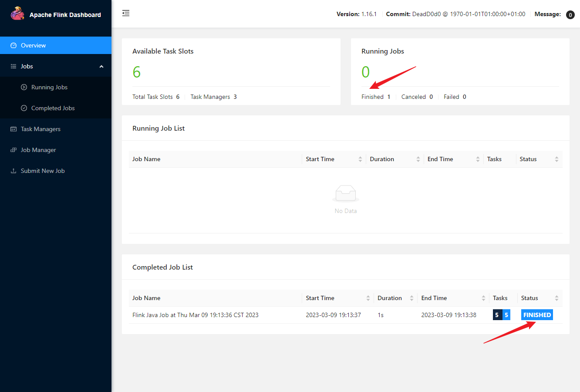Screen dimensions: 580x392
Task: Go to Completed Jobs page
Action: point(56,108)
